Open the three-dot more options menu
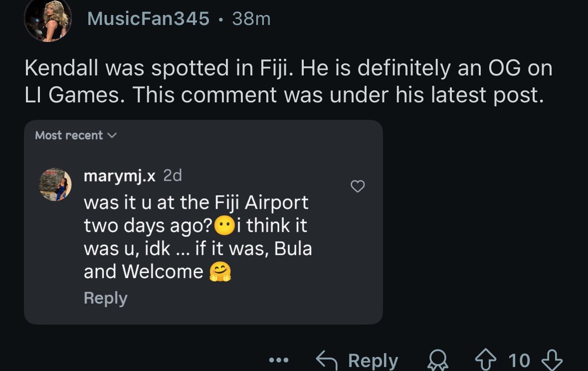The image size is (588, 371). point(279,360)
